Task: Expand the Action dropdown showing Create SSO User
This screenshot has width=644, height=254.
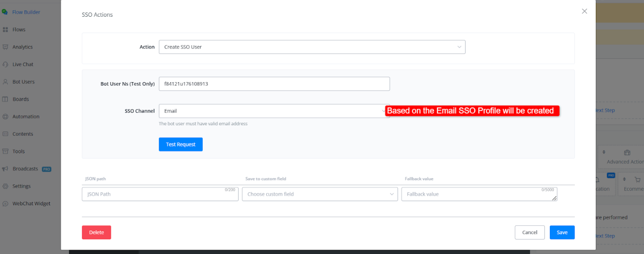Action: pos(312,47)
